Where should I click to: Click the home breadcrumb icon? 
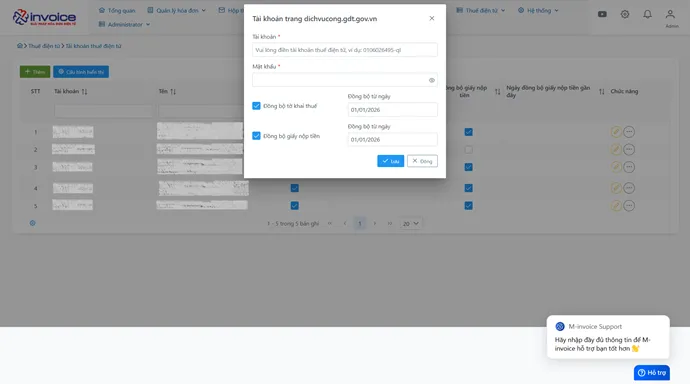pos(20,46)
